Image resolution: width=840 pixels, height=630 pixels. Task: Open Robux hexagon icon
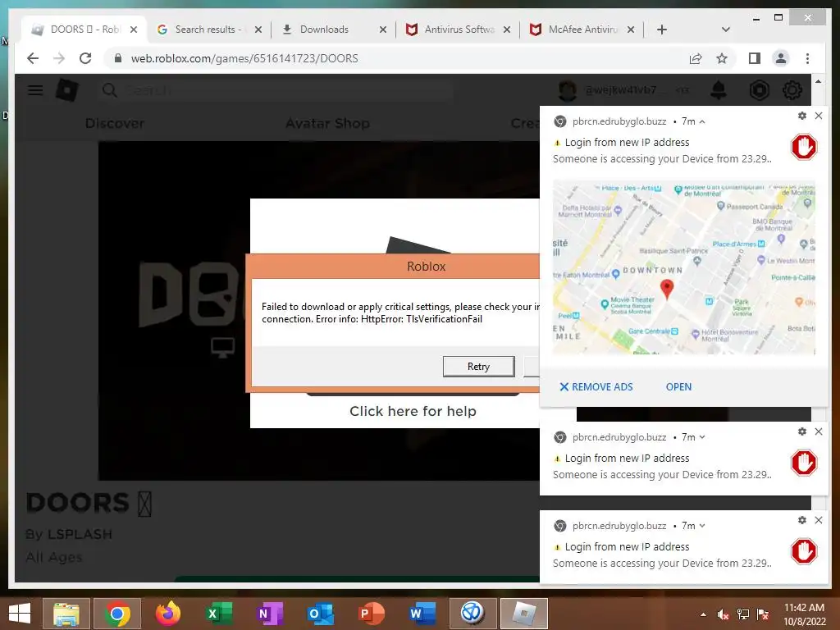click(759, 90)
